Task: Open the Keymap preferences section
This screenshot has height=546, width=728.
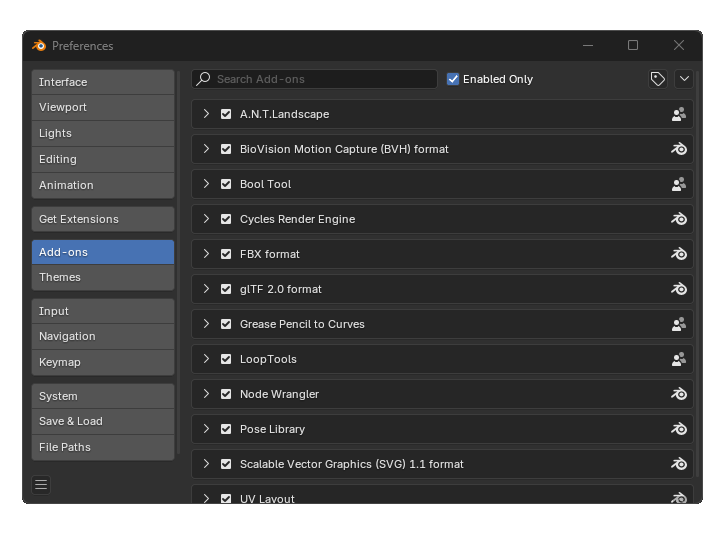Action: click(x=103, y=362)
